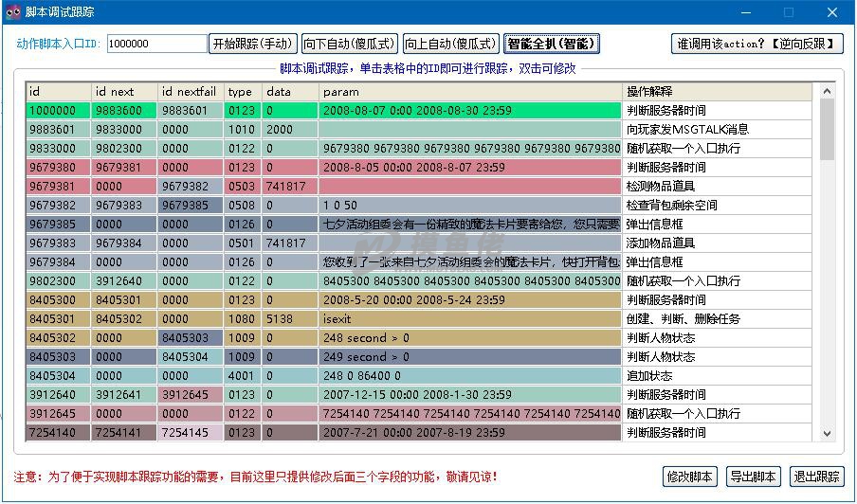This screenshot has height=504, width=857.
Task: Click id next cell 9833000
Action: (x=124, y=130)
